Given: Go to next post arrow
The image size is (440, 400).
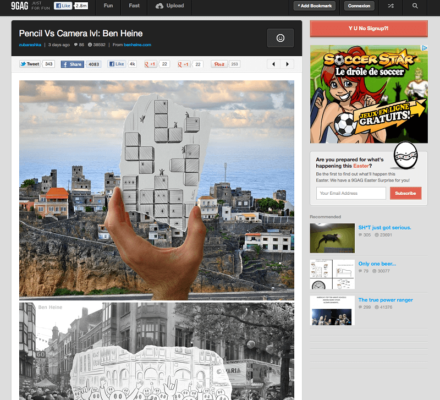Looking at the screenshot, I should [x=287, y=64].
